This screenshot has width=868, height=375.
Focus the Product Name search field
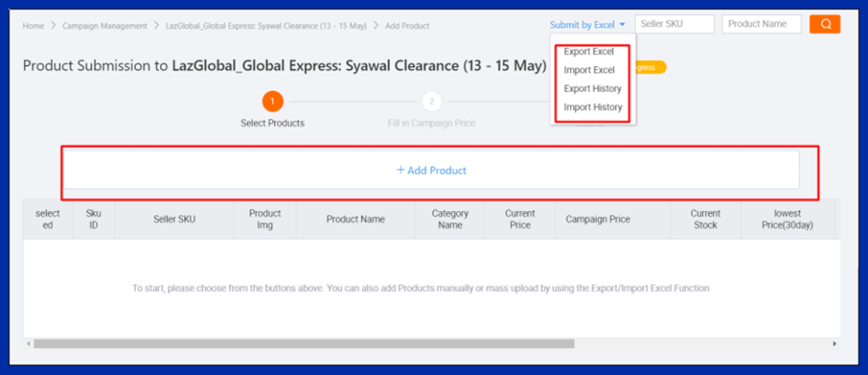point(762,24)
